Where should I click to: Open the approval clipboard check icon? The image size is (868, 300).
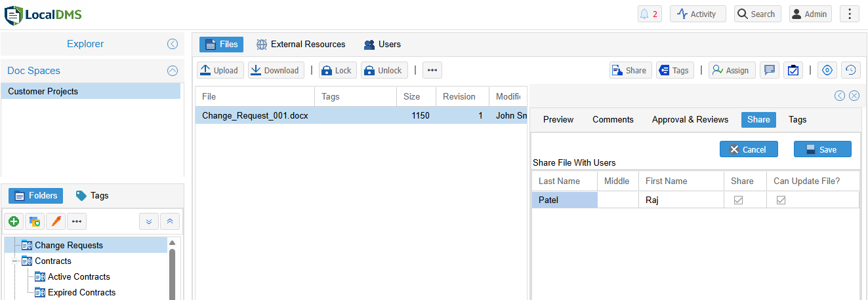pyautogui.click(x=793, y=70)
